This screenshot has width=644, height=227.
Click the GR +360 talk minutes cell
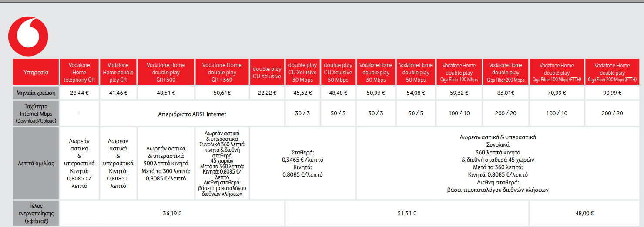(x=222, y=164)
